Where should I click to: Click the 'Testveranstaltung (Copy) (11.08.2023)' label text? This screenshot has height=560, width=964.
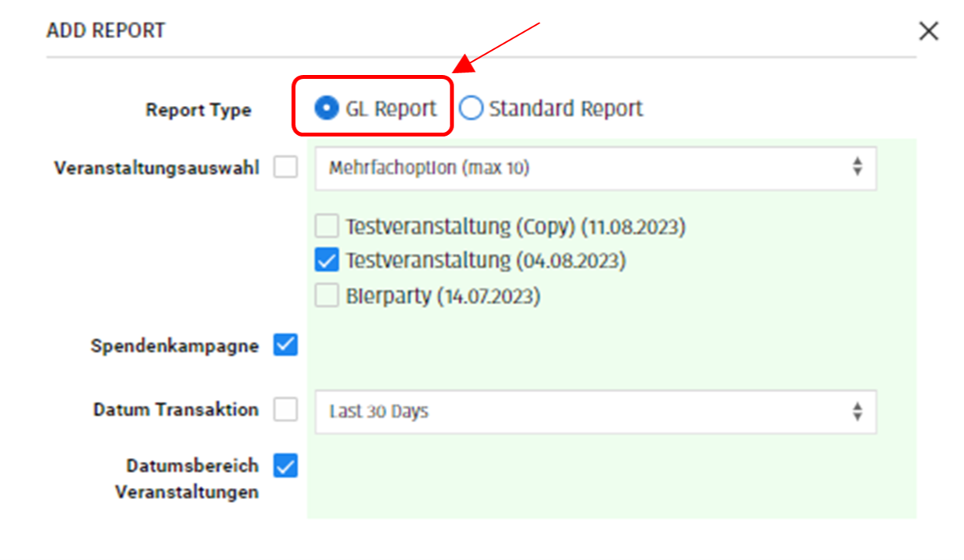515,228
